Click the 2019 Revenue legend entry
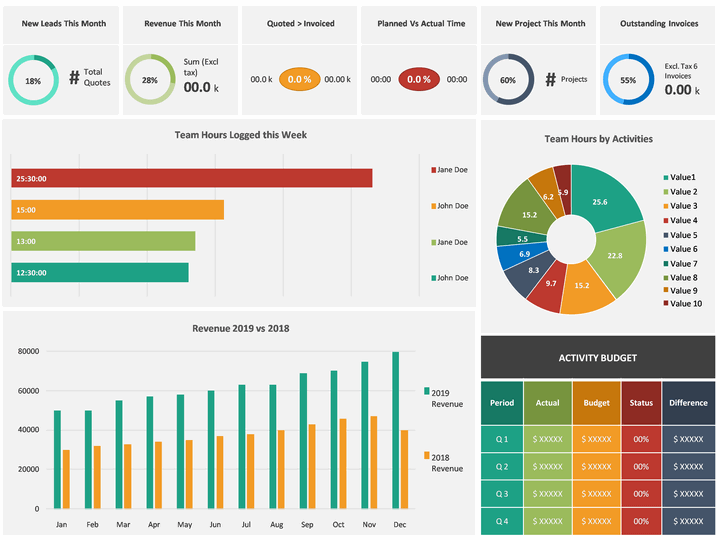Image resolution: width=720 pixels, height=540 pixels. [444, 398]
